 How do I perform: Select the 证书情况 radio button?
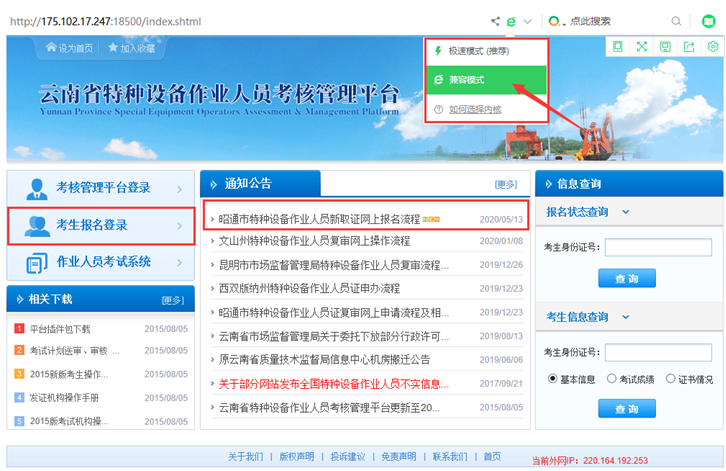669,379
